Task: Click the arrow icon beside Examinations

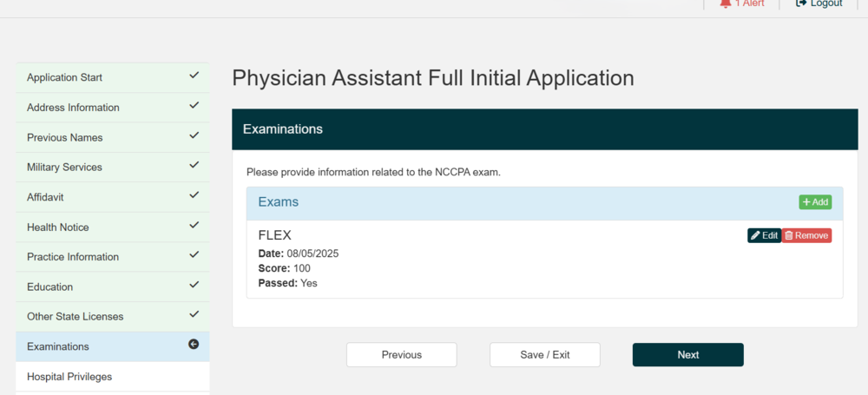Action: click(x=194, y=345)
